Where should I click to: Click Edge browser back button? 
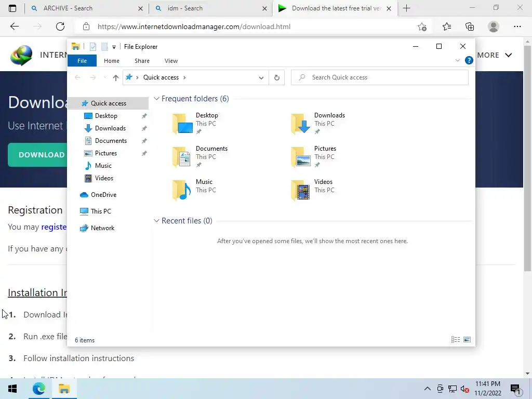pyautogui.click(x=14, y=26)
